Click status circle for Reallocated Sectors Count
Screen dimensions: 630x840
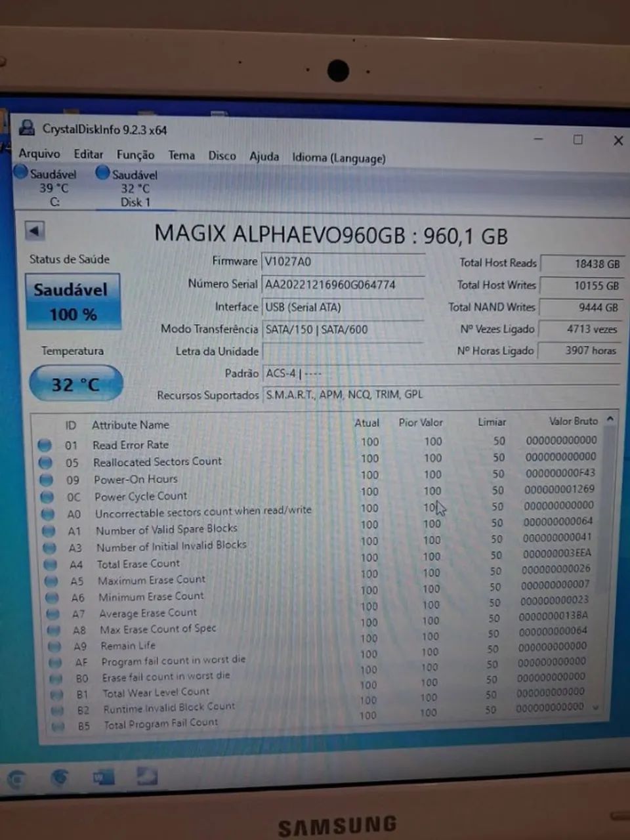(45, 462)
